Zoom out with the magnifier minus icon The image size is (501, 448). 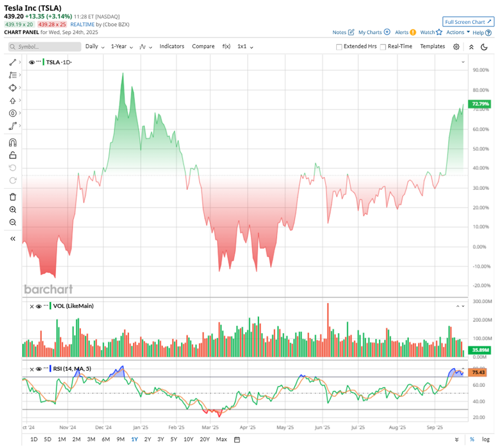tap(12, 222)
